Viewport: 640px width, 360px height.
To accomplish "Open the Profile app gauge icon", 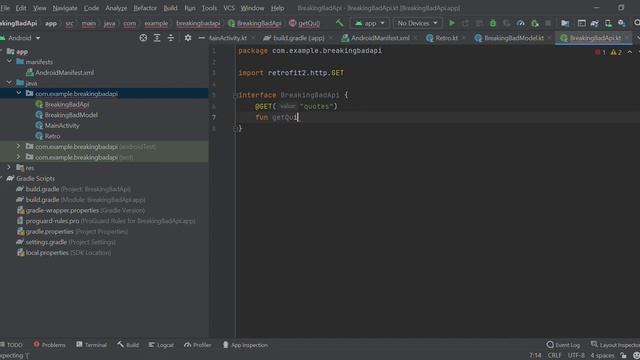I will [x=520, y=23].
